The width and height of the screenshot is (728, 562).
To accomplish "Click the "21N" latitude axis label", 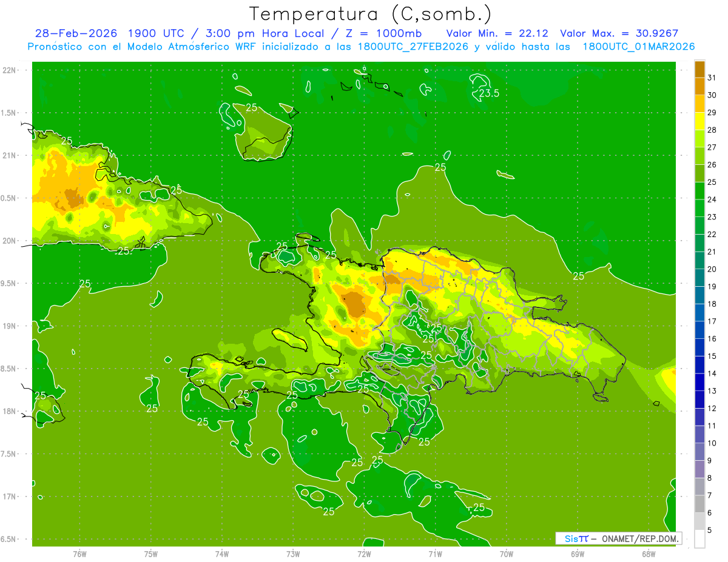I will pos(9,155).
